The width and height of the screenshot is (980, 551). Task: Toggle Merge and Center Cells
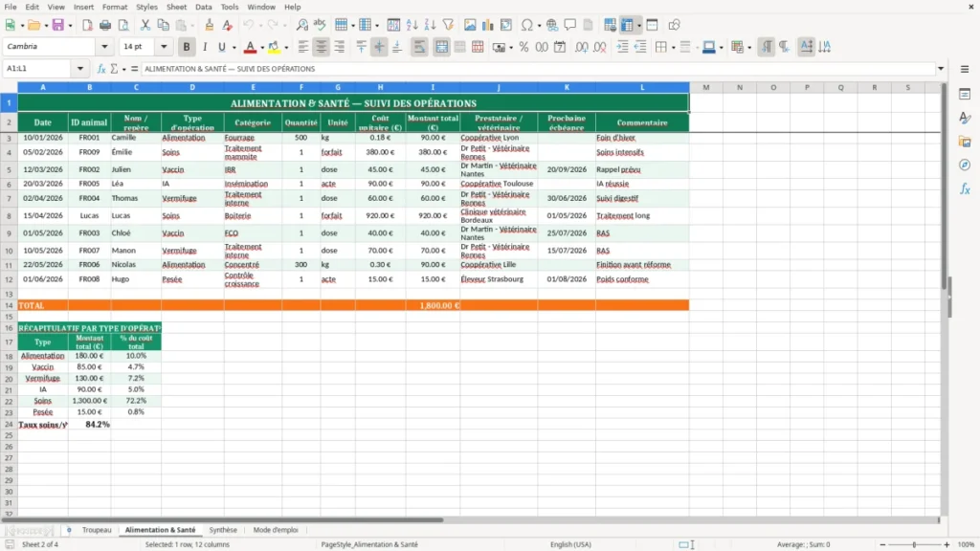(441, 47)
